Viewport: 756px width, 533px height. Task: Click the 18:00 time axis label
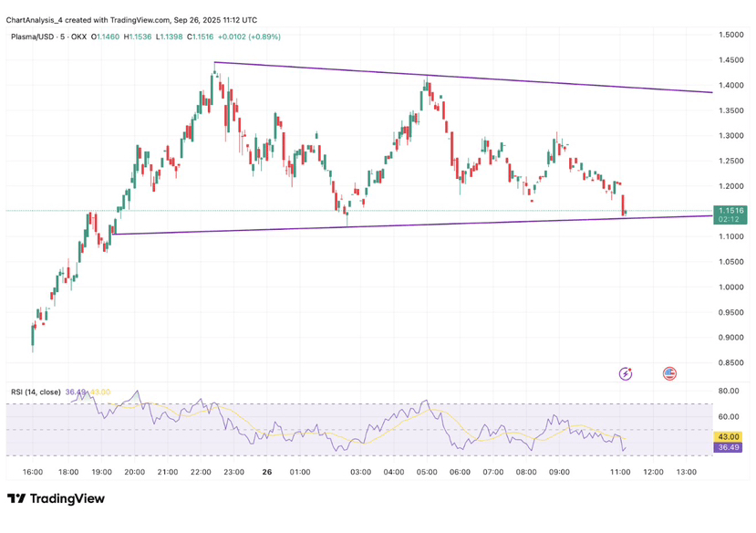tap(68, 472)
